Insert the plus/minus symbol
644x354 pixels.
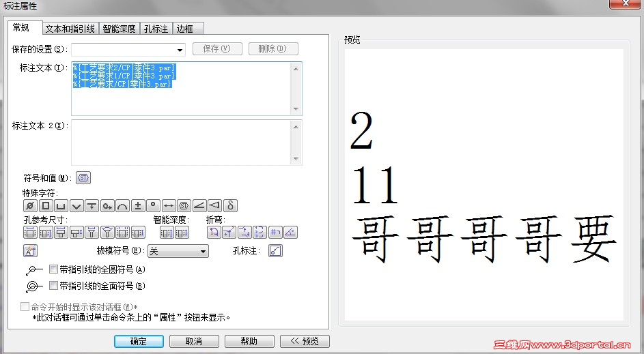pos(138,205)
